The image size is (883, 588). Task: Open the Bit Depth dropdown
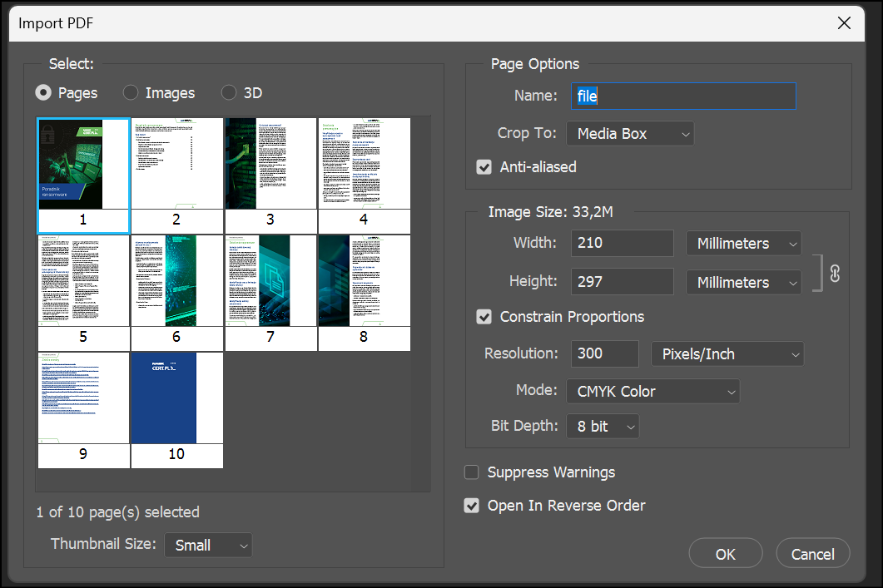(603, 426)
